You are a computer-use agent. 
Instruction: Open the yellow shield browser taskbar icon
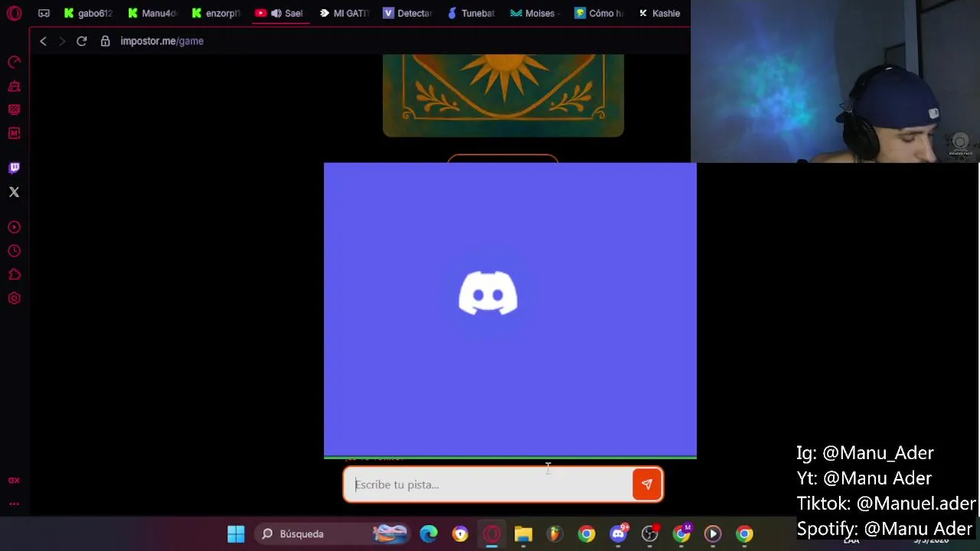[460, 534]
